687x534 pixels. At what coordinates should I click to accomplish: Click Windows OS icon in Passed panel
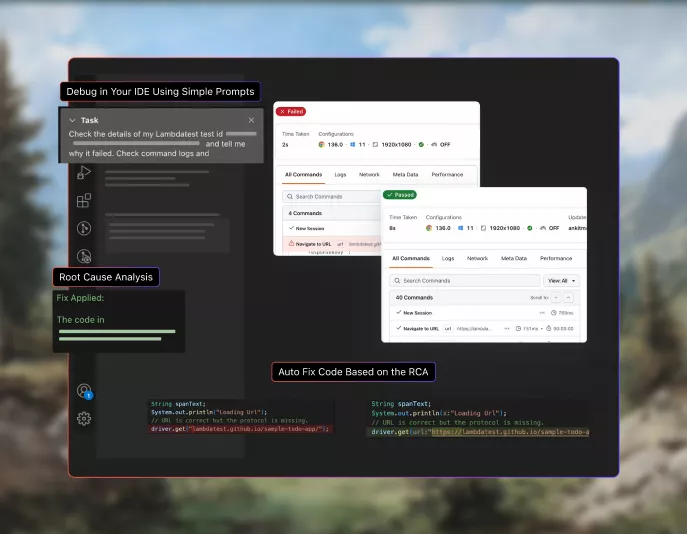(460, 228)
